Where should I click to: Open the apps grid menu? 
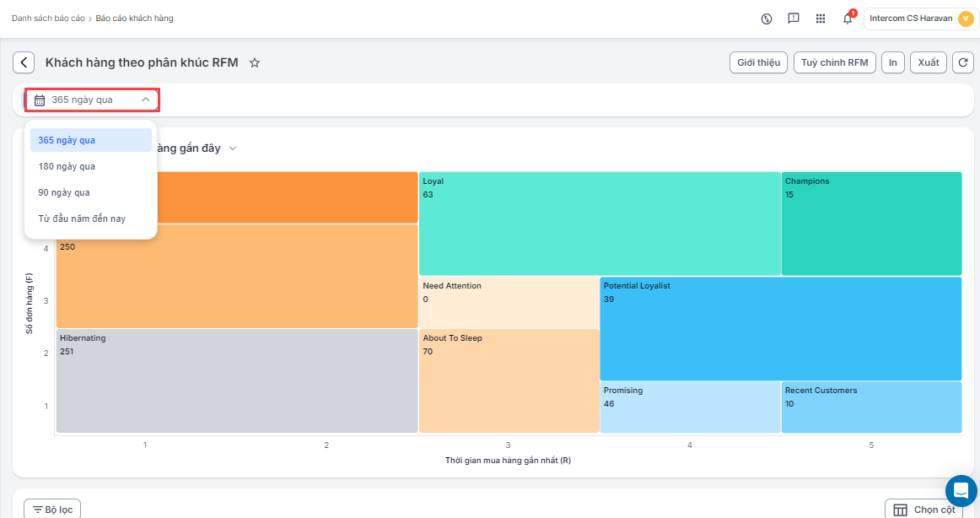(x=821, y=19)
